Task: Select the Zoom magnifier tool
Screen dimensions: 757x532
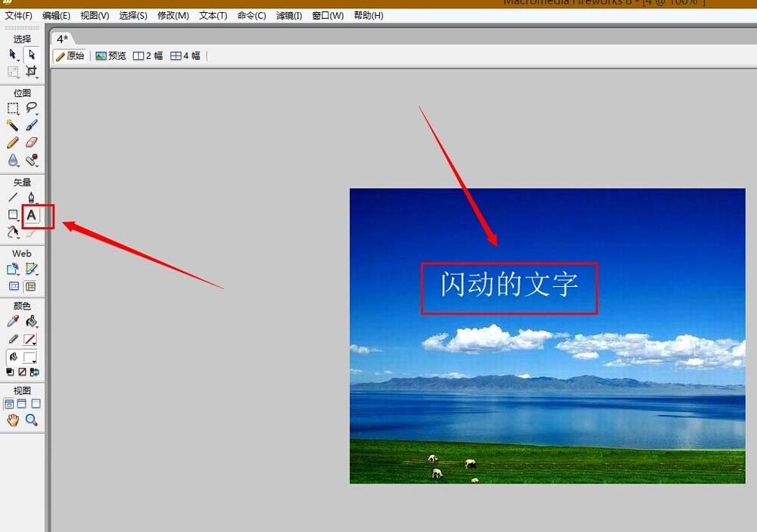Action: 31,420
